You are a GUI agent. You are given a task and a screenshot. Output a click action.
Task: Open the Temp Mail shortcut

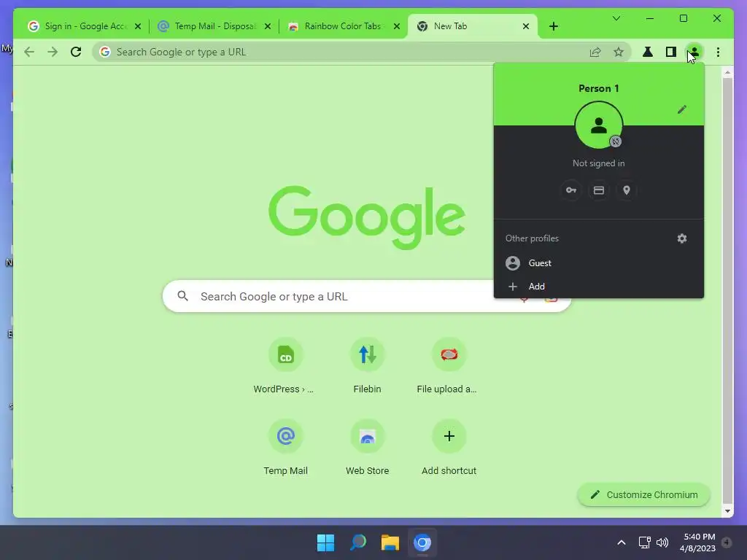[x=285, y=448]
